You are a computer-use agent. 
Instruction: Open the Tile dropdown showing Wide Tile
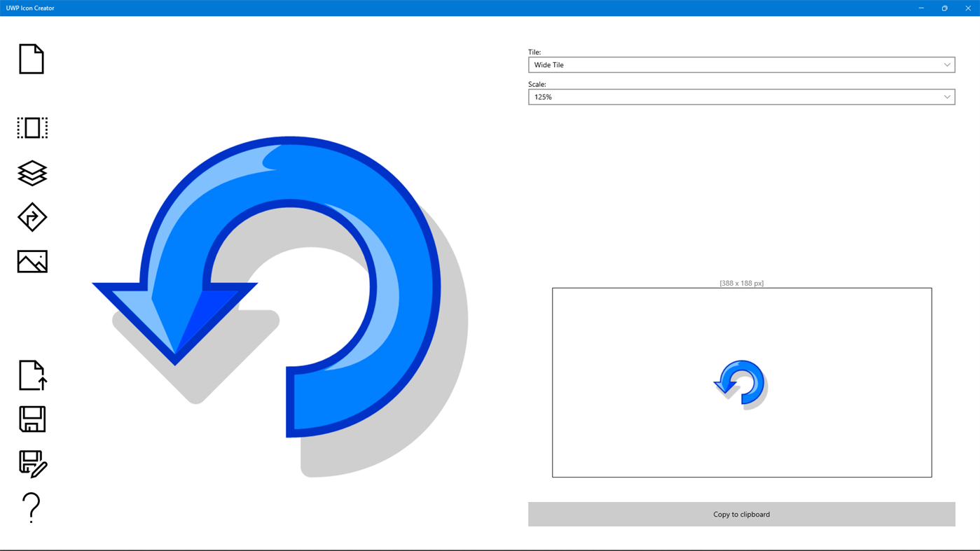741,64
